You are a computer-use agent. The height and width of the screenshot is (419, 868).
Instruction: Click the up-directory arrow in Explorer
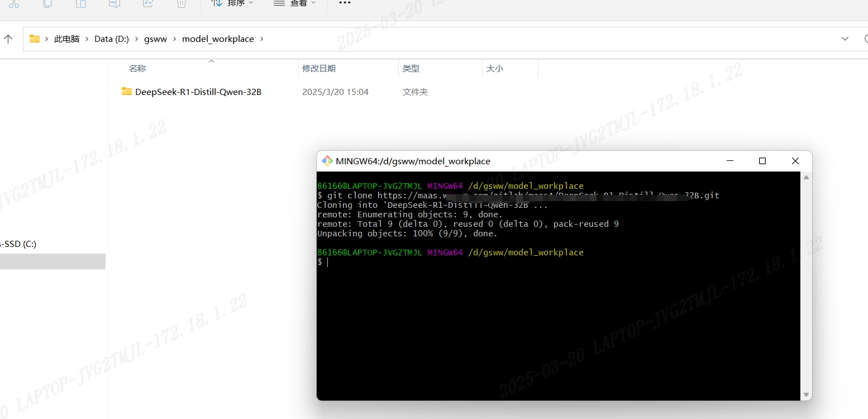8,39
